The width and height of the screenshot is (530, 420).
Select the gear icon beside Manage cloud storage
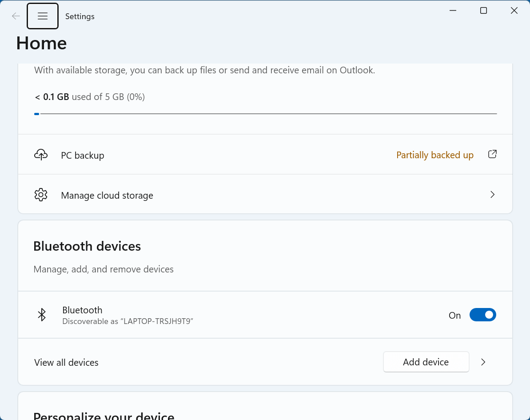click(41, 194)
